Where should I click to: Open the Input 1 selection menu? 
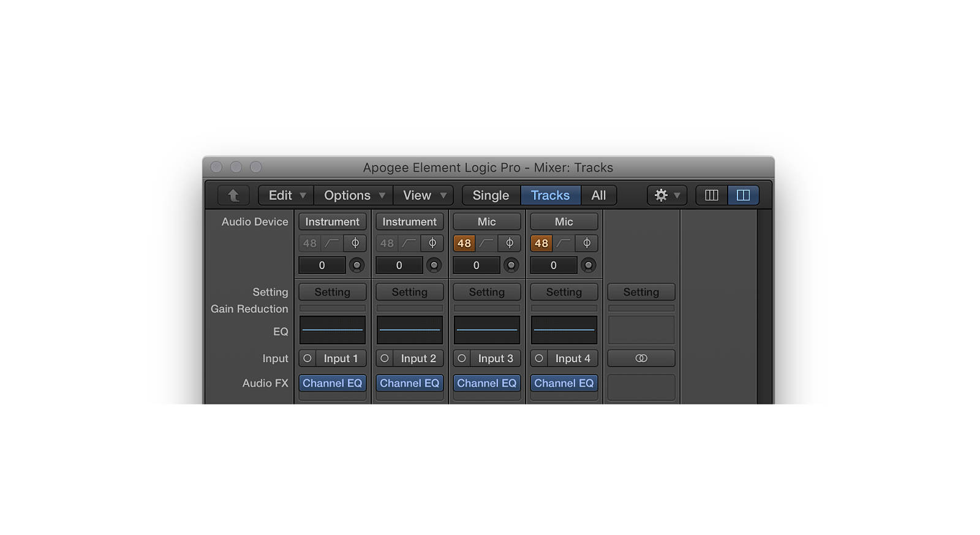click(x=341, y=359)
